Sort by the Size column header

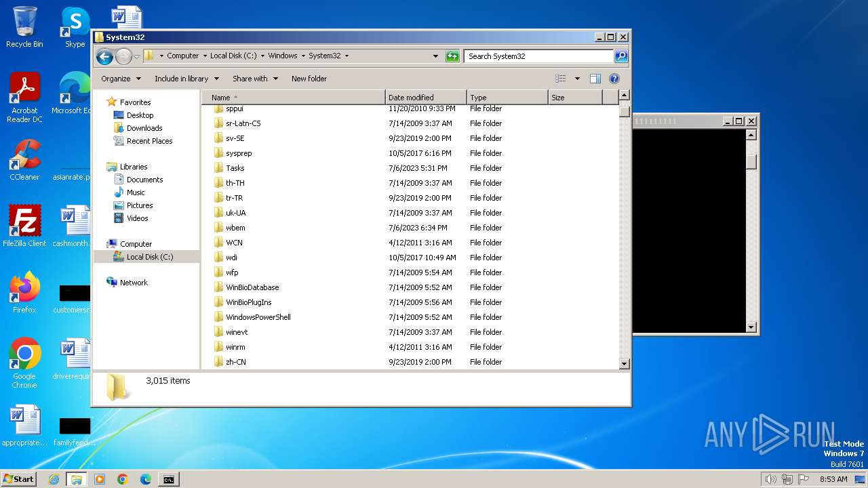575,98
